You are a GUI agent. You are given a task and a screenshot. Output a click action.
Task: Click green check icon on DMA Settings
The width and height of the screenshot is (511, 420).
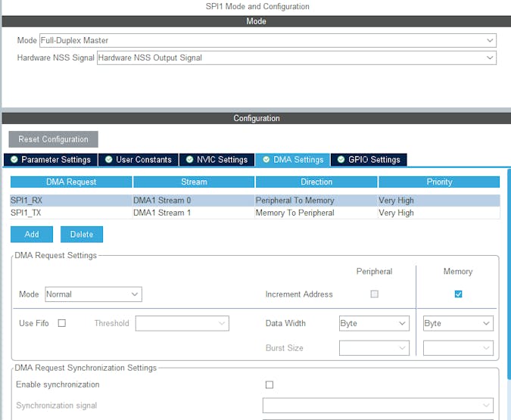click(266, 160)
